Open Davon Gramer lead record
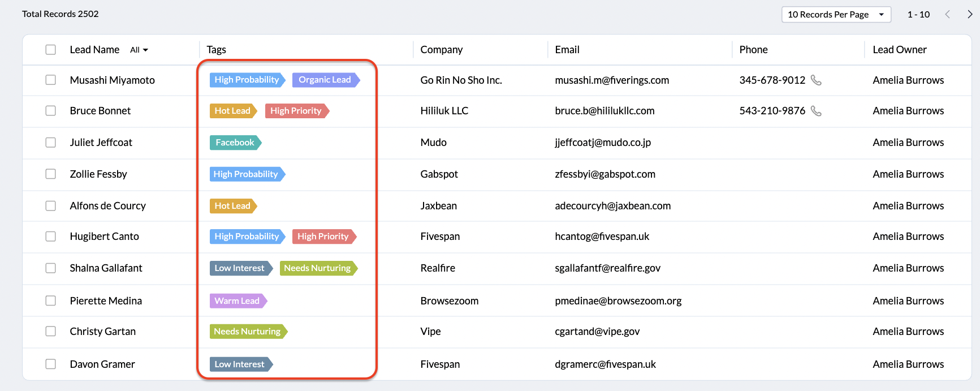This screenshot has width=980, height=391. (102, 364)
